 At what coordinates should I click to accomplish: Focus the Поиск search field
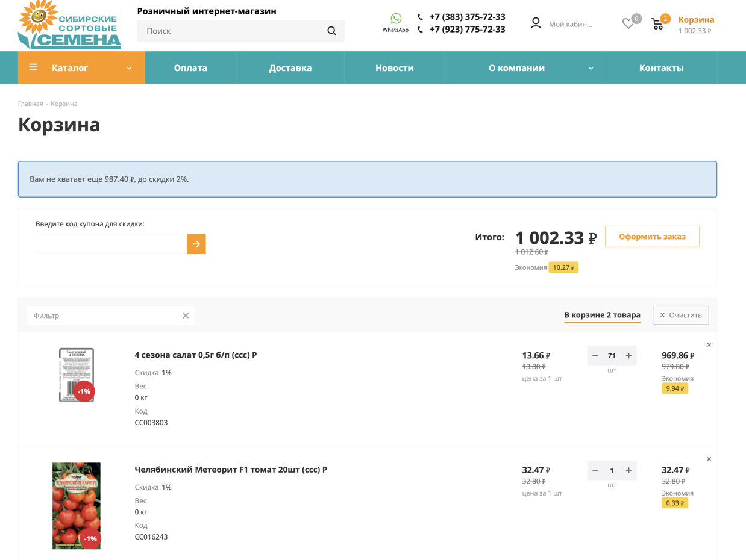(232, 31)
